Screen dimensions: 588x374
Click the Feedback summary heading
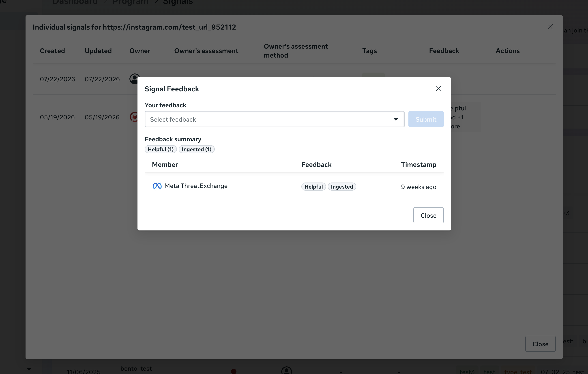tap(173, 139)
